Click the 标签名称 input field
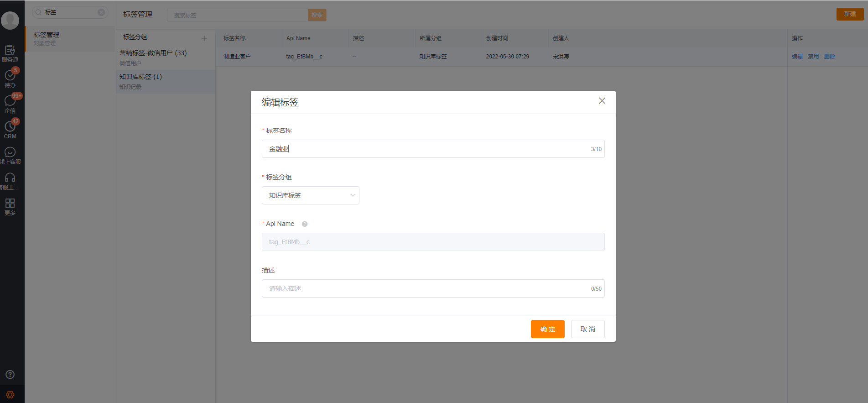Viewport: 868px width, 403px height. click(433, 149)
